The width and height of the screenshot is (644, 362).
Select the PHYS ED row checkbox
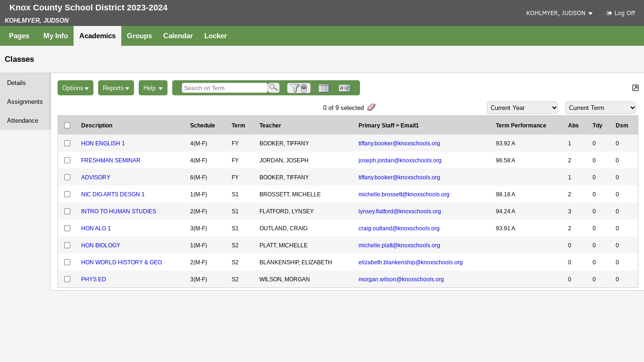pyautogui.click(x=67, y=279)
